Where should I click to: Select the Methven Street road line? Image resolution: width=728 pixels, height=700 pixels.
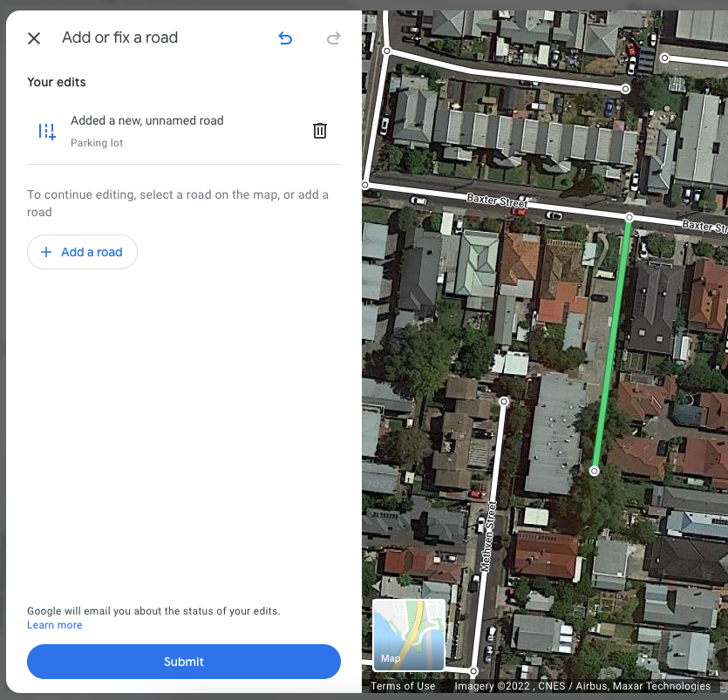pos(488,536)
